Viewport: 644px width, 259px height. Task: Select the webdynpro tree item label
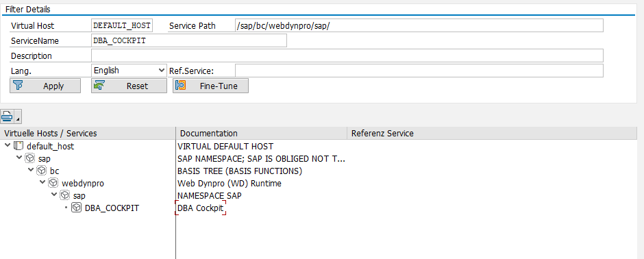pyautogui.click(x=82, y=184)
